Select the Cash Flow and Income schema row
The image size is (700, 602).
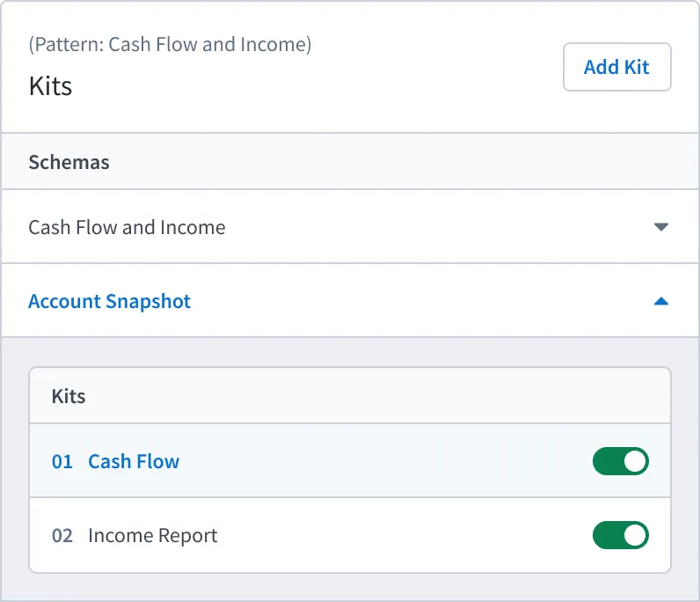click(350, 227)
